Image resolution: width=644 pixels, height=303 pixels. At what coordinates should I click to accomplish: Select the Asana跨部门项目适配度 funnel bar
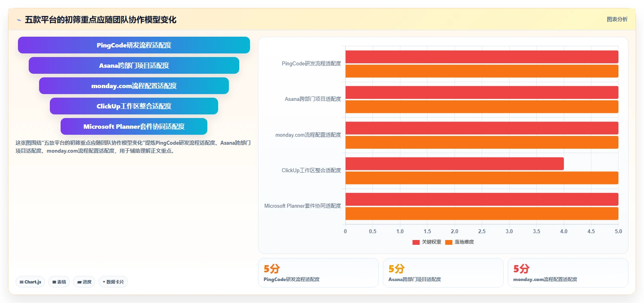[x=134, y=65]
